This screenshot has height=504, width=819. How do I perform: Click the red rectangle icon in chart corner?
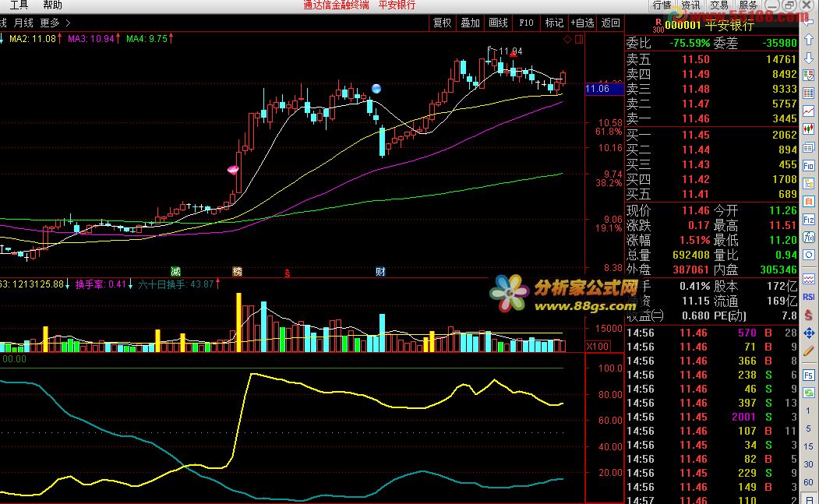[x=579, y=40]
